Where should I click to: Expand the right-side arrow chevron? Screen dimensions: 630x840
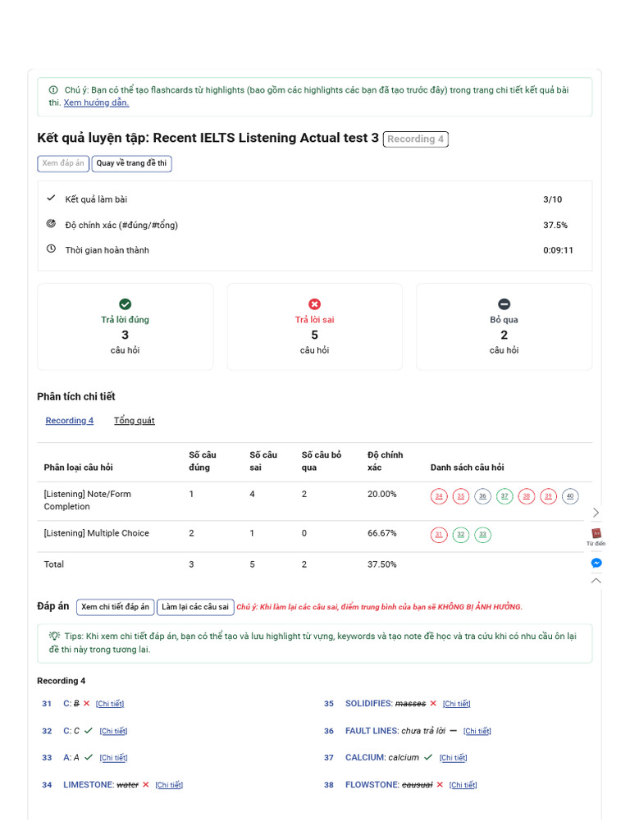tap(596, 512)
